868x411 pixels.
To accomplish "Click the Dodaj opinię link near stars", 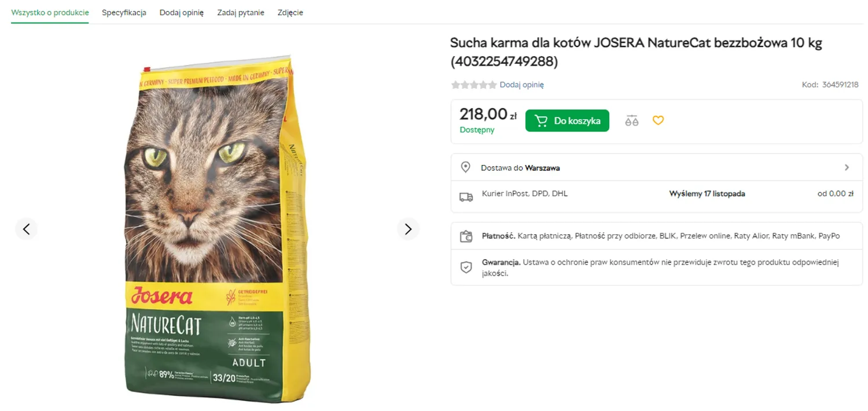I will click(521, 85).
